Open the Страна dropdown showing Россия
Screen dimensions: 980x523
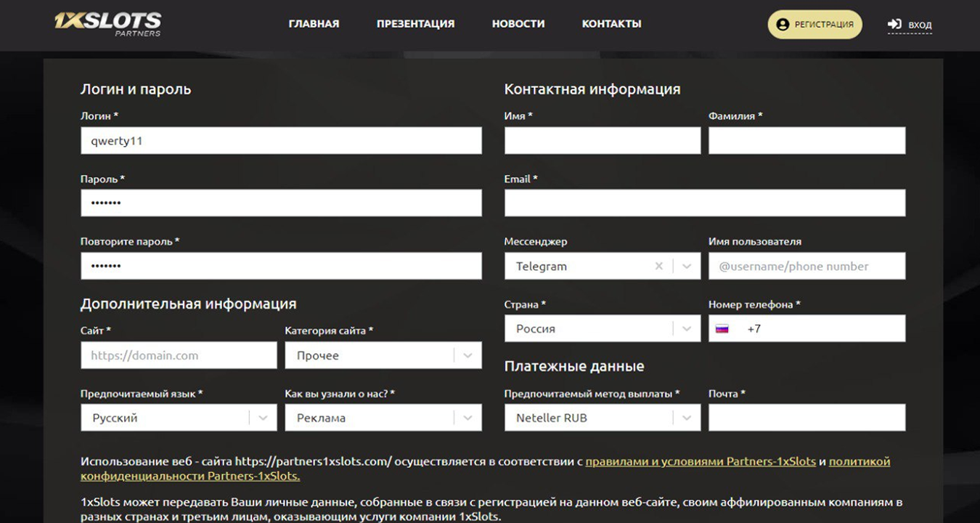pos(603,328)
